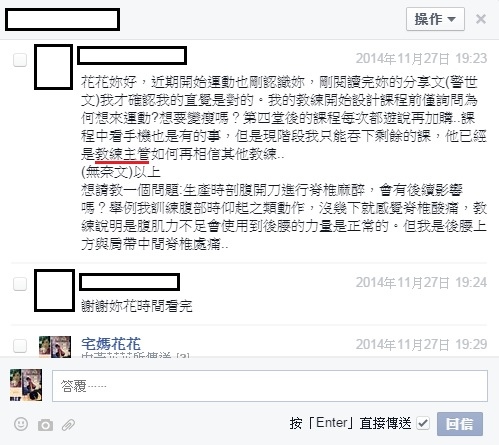
Task: Select checkbox of the 19:24 message
Action: pos(20,284)
